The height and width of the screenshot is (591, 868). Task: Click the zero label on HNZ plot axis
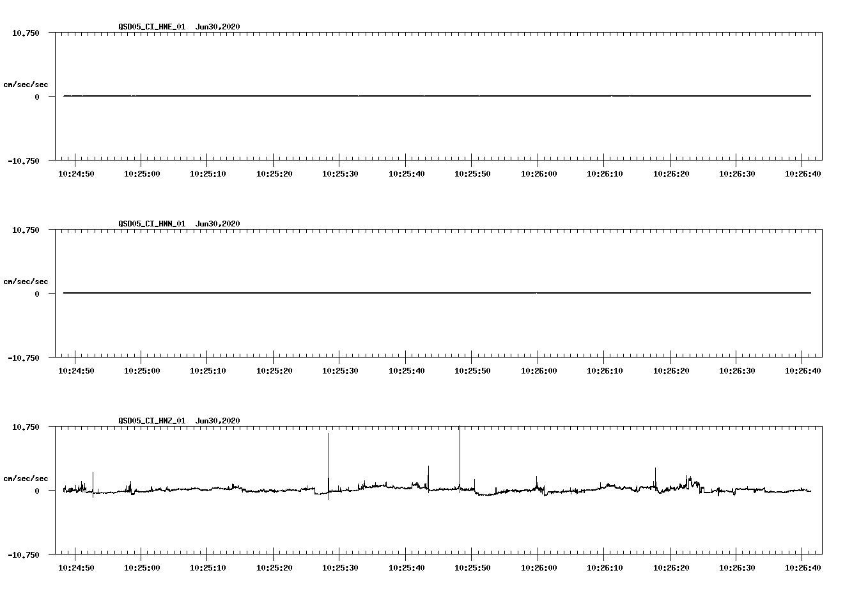click(x=37, y=491)
